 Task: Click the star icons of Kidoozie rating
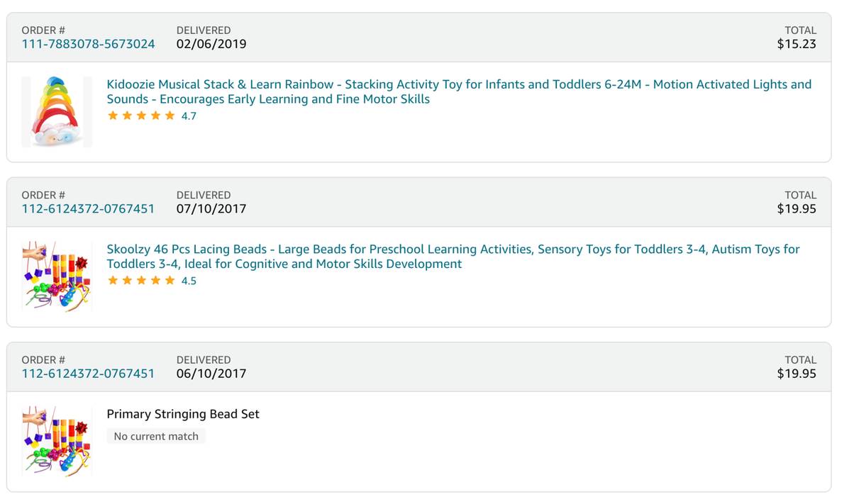click(141, 116)
